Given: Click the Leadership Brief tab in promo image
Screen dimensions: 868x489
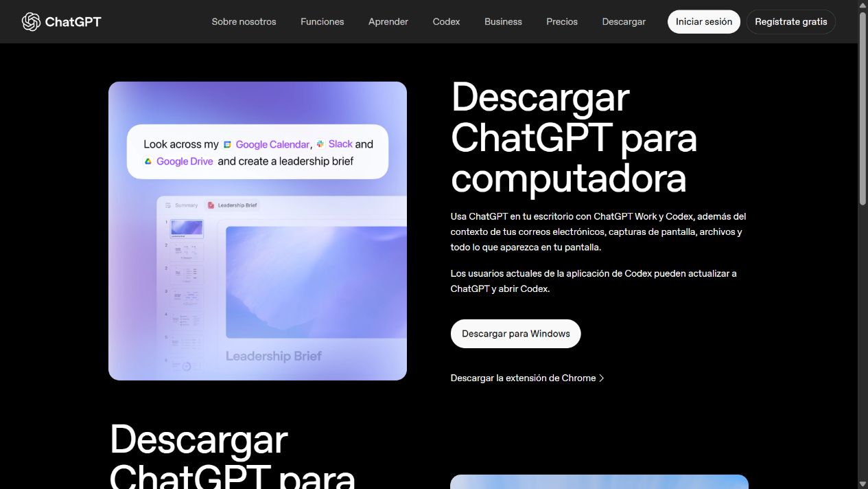Looking at the screenshot, I should coord(232,205).
